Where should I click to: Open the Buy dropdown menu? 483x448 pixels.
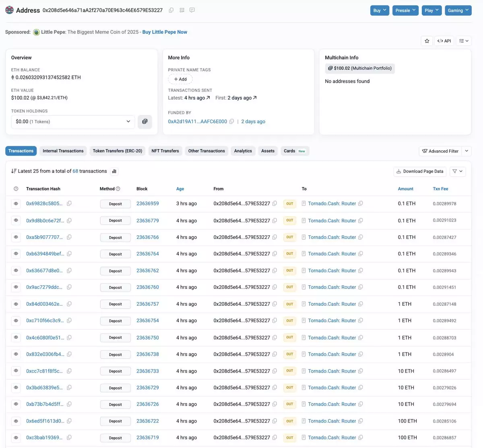(380, 10)
